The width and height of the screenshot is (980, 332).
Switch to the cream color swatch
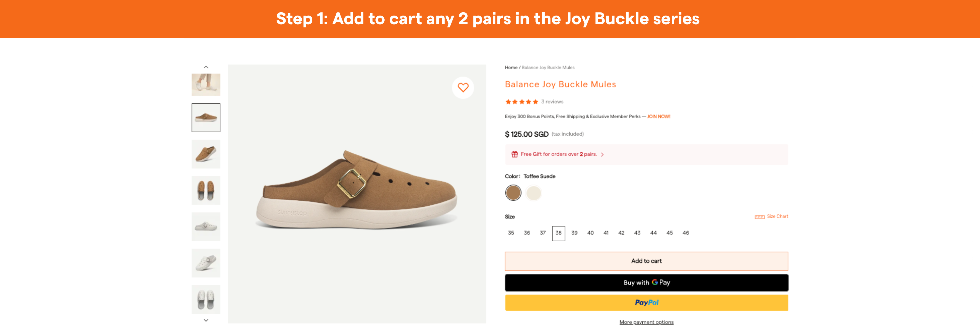tap(533, 193)
